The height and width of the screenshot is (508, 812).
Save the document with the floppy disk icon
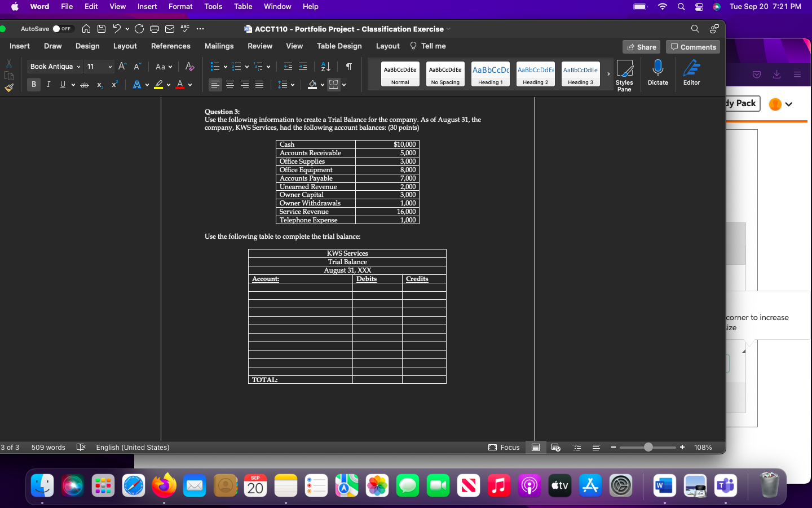point(101,29)
